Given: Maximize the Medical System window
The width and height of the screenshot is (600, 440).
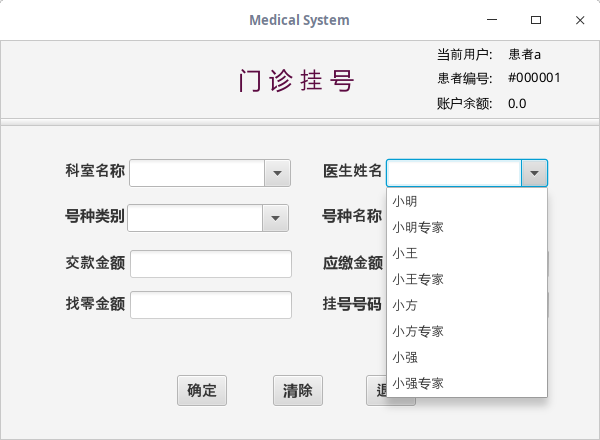Looking at the screenshot, I should [x=536, y=20].
